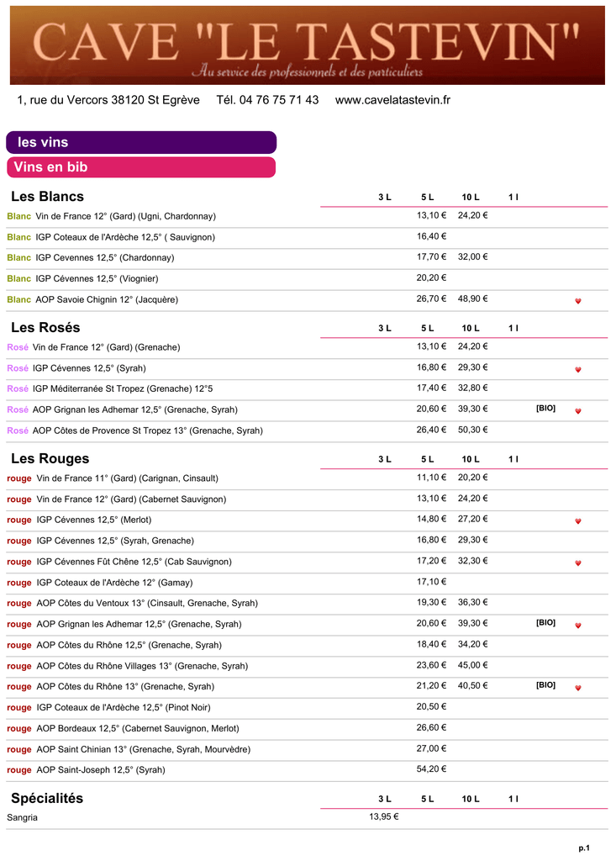Click heart icon beside Rosé IGP Cévennes Syrah
This screenshot has width=616, height=861.
point(577,370)
